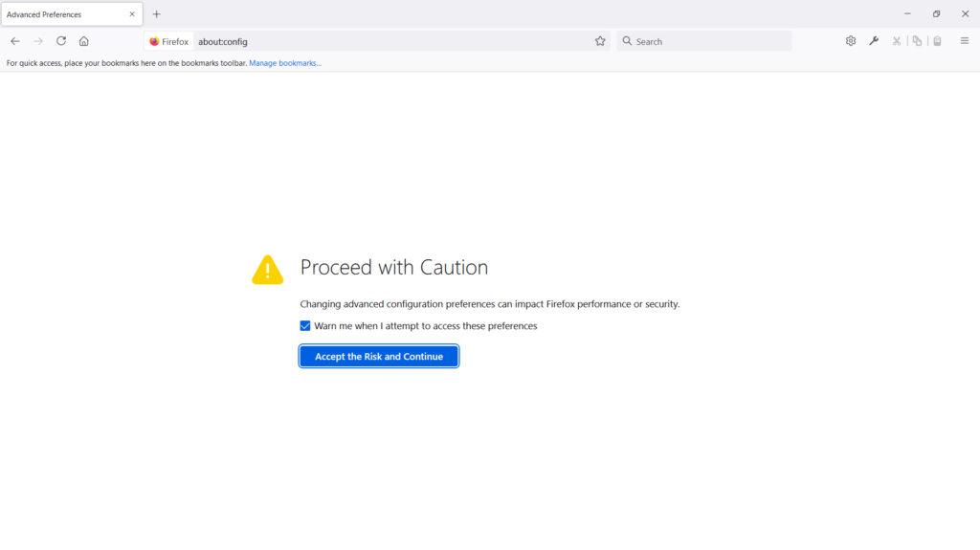Uncheck the warn me checkbox
Image resolution: width=980 pixels, height=550 pixels.
(x=305, y=326)
